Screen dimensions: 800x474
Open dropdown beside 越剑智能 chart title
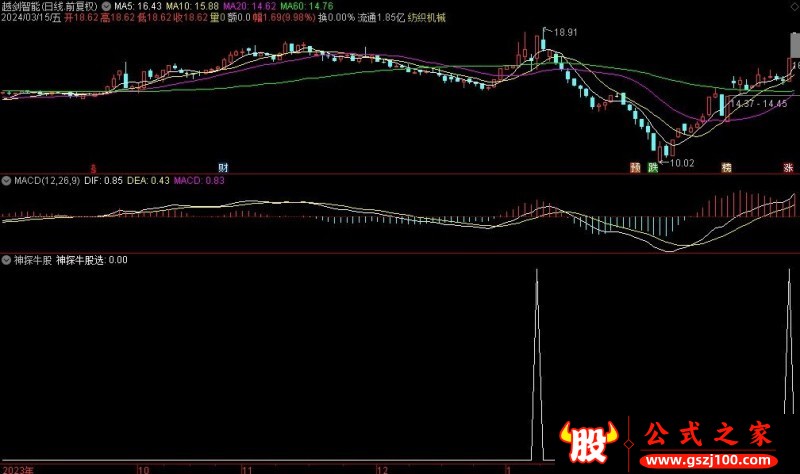(106, 7)
